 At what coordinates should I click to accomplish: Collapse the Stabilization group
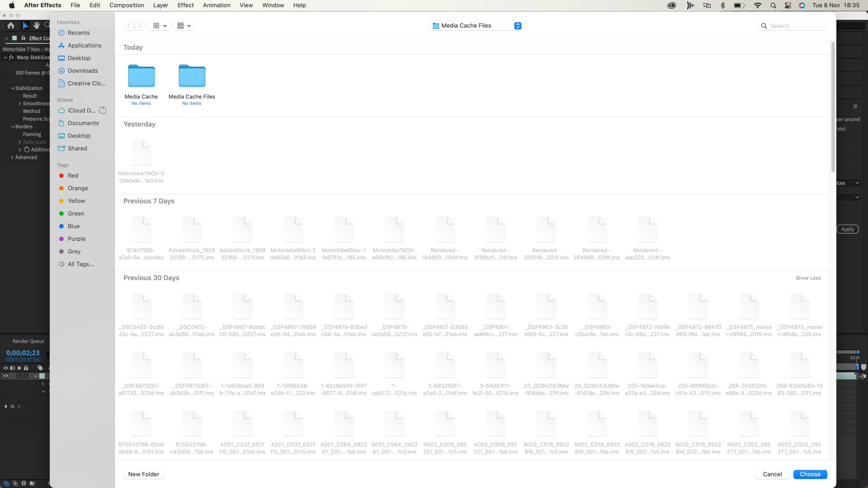coord(13,88)
